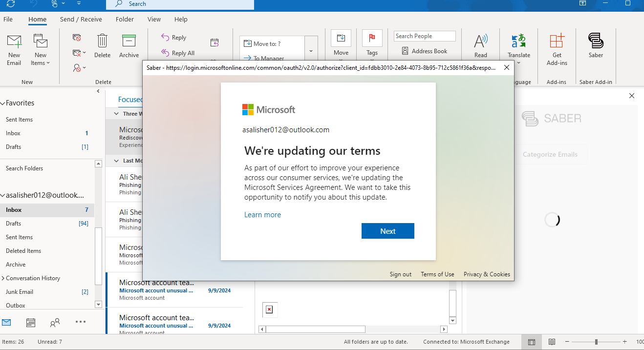Open the Clean Up dropdown arrow
The width and height of the screenshot is (644, 350).
point(85,53)
